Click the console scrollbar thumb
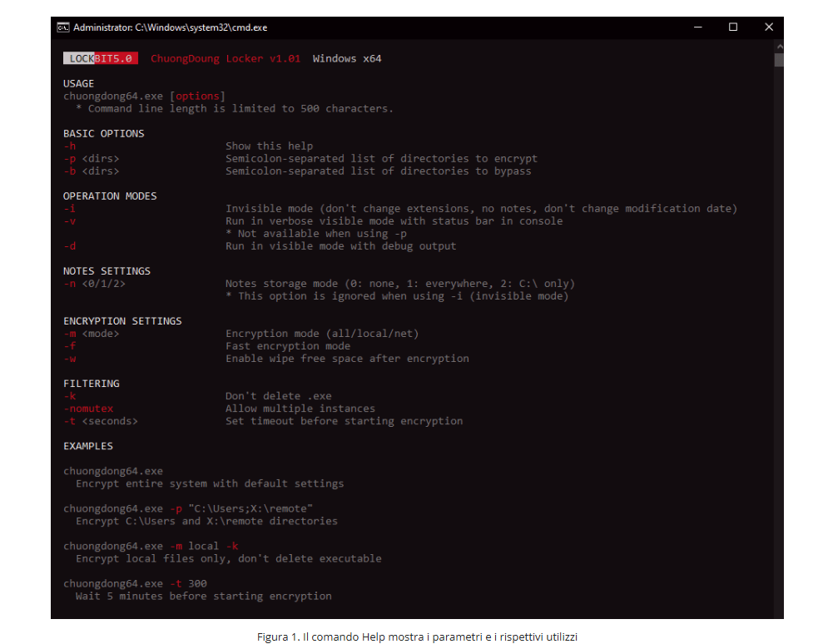828x644 pixels. [779, 60]
